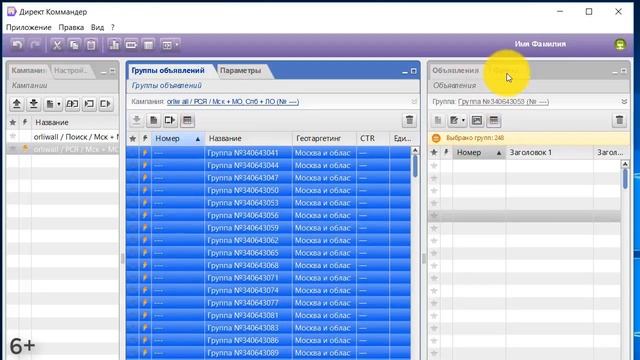Switch to the Настрой... tab in left panel
The image size is (640, 360).
click(x=71, y=70)
